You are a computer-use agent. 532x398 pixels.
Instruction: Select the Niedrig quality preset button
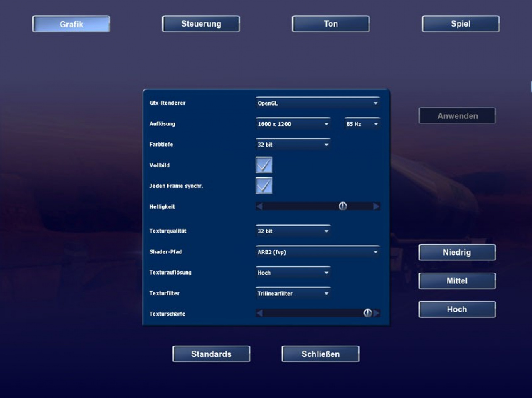(x=457, y=252)
